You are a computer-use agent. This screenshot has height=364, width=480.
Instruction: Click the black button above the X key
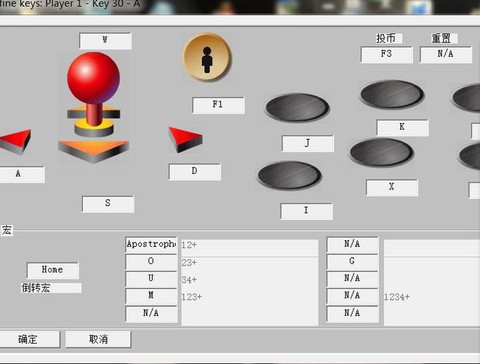coord(382,152)
